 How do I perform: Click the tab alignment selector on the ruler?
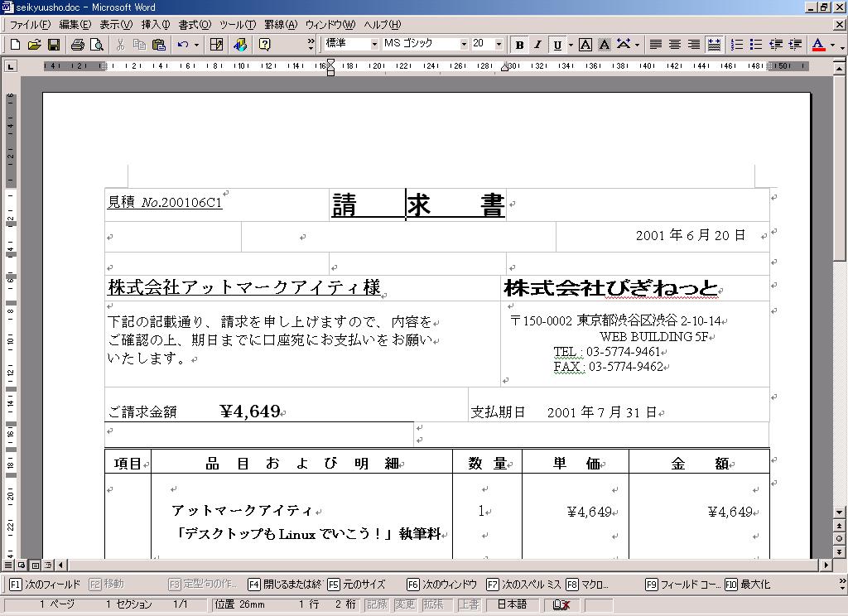(10, 66)
